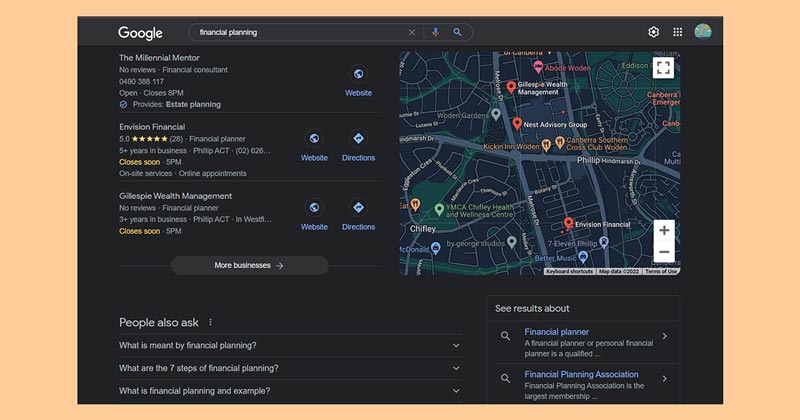Get directions to Envision Financial via the directions icon
The height and width of the screenshot is (420, 800).
(x=358, y=138)
